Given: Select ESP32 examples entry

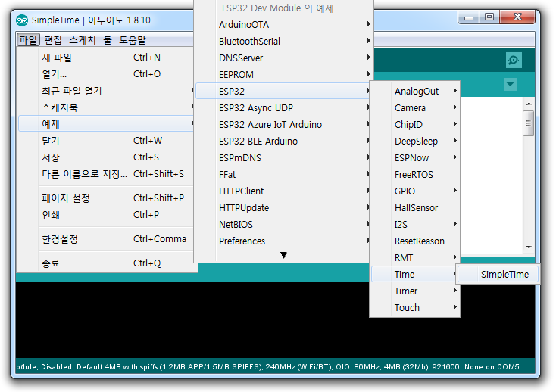Looking at the screenshot, I should tap(283, 91).
